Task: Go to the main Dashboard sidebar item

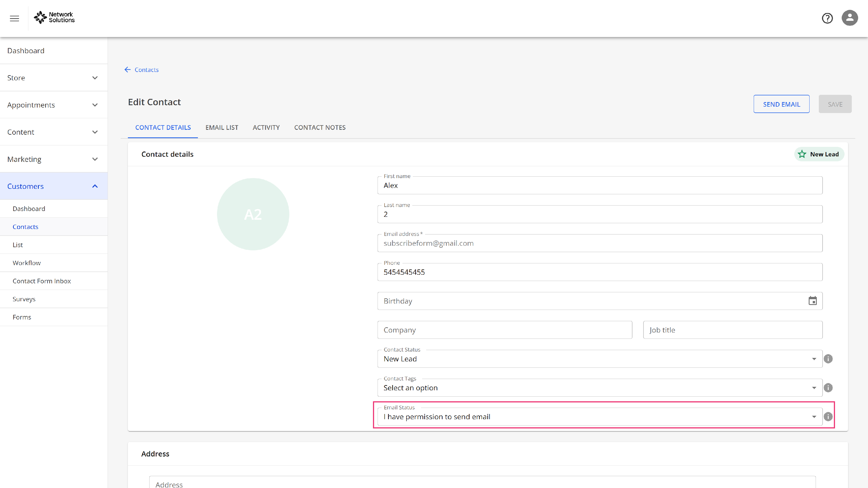Action: [54, 51]
